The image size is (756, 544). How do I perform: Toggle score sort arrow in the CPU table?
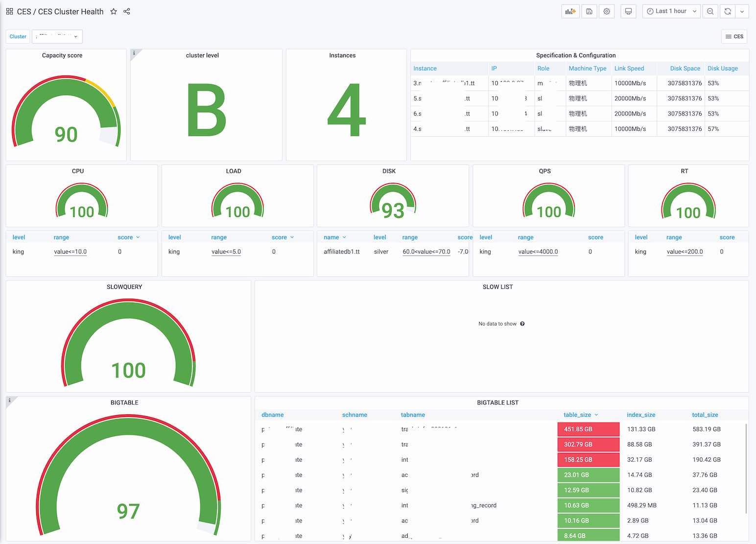[138, 237]
